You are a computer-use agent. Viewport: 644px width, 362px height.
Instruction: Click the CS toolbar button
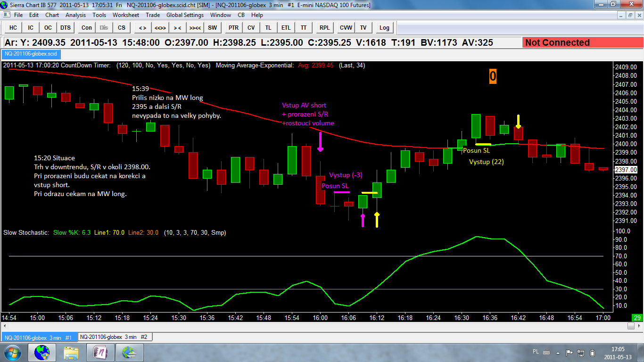(x=122, y=27)
